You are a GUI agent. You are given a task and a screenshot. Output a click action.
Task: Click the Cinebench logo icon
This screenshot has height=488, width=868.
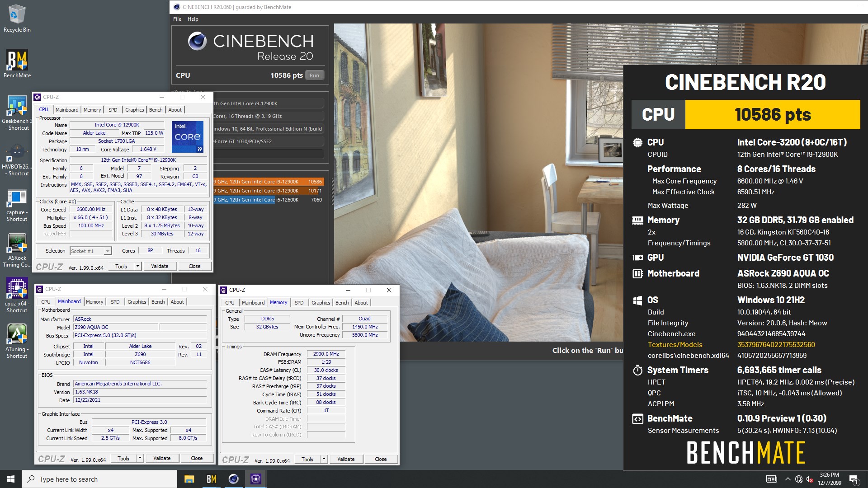[x=197, y=41]
